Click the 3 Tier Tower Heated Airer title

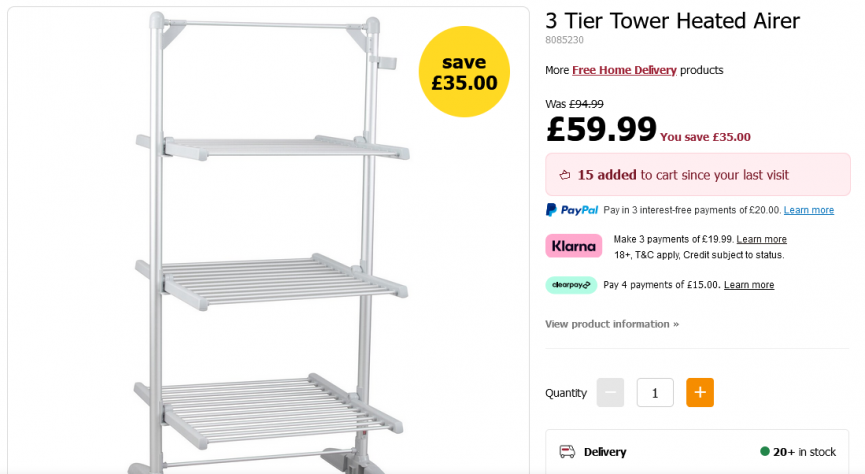(672, 21)
